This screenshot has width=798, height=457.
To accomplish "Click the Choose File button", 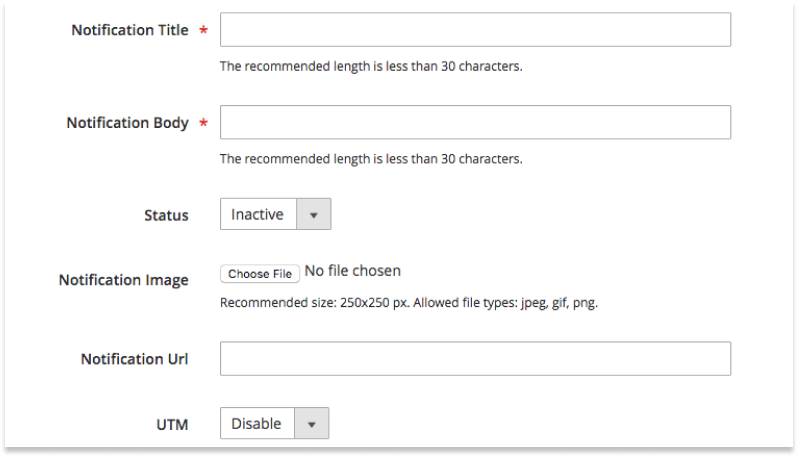I will point(260,274).
